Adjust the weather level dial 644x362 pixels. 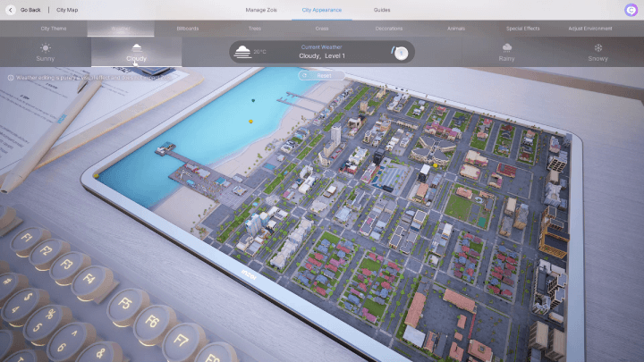[401, 53]
